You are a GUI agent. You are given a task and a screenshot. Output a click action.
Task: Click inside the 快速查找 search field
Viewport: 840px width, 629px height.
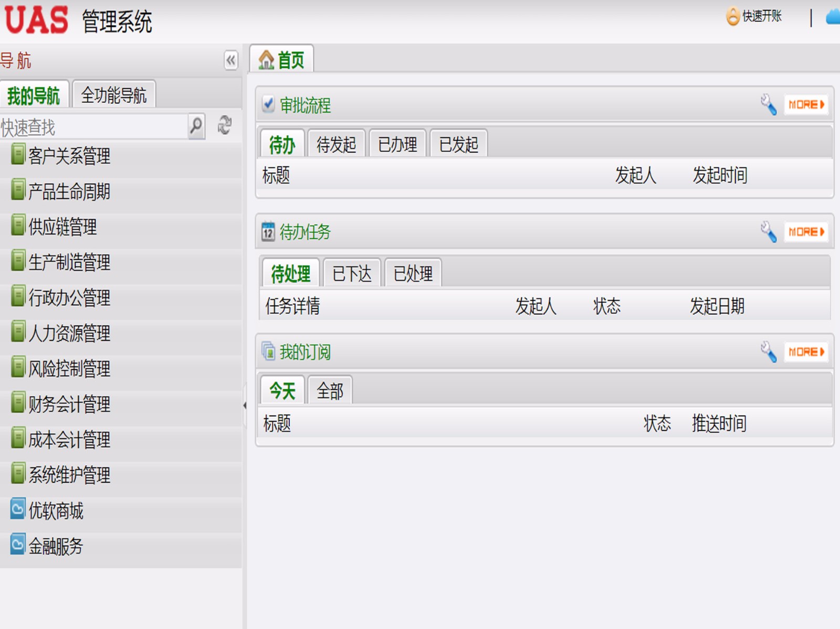[x=89, y=126]
